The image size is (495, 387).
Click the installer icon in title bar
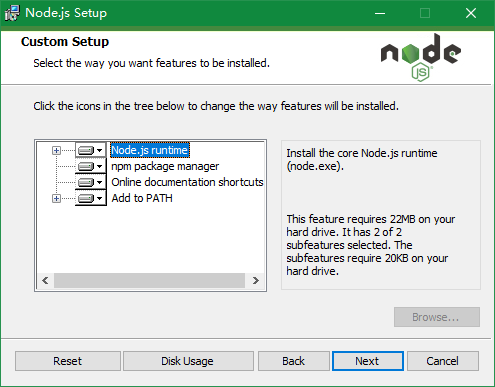[12, 13]
